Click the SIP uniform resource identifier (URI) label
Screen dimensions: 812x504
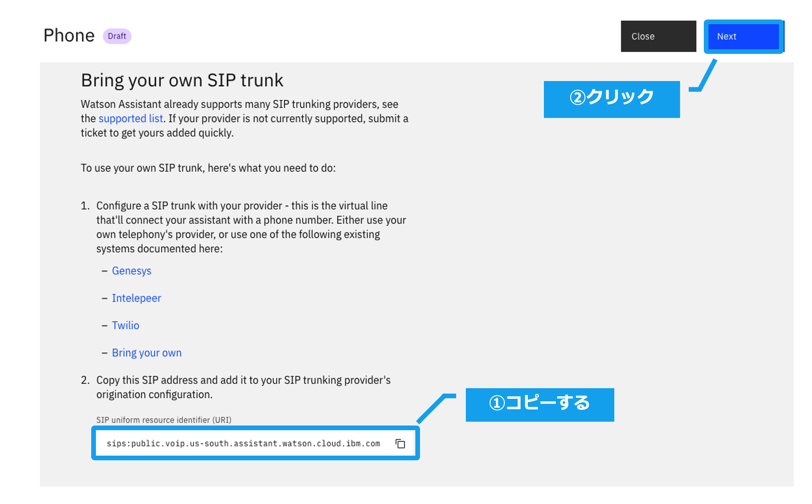[164, 420]
